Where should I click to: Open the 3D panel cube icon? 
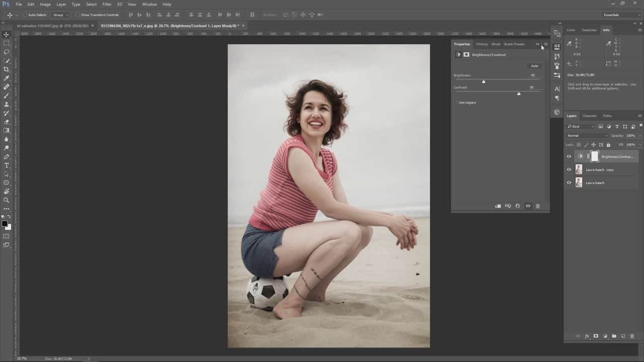point(557,112)
